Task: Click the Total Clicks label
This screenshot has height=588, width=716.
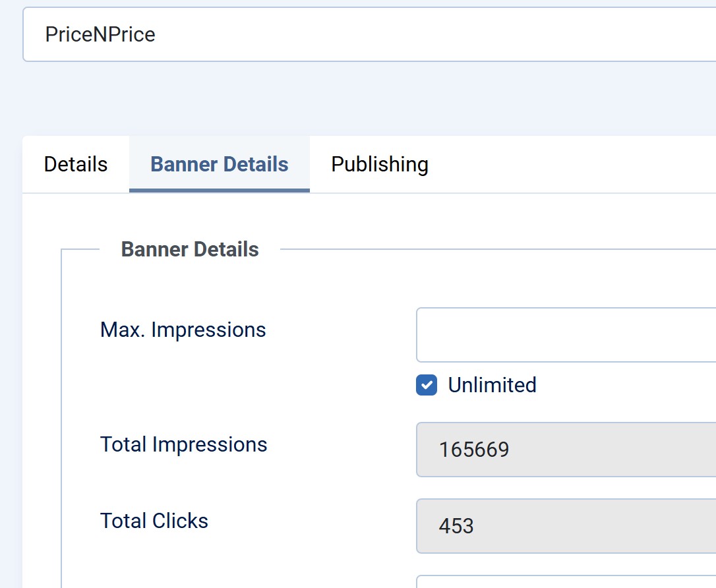Action: pos(154,521)
